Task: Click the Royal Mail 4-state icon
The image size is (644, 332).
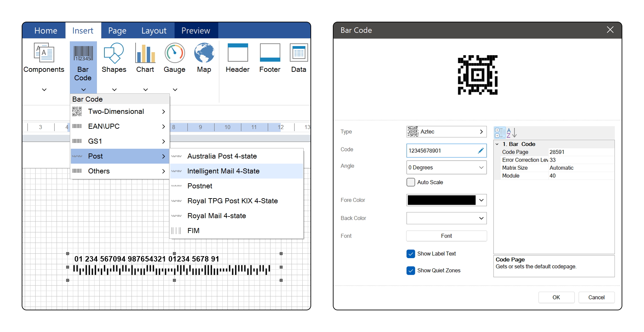Action: click(176, 216)
